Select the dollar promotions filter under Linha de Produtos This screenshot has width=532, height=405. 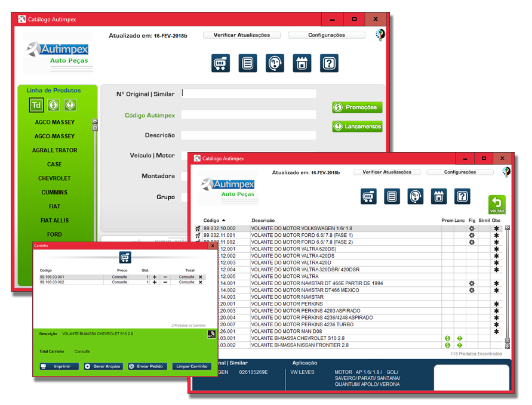[53, 105]
